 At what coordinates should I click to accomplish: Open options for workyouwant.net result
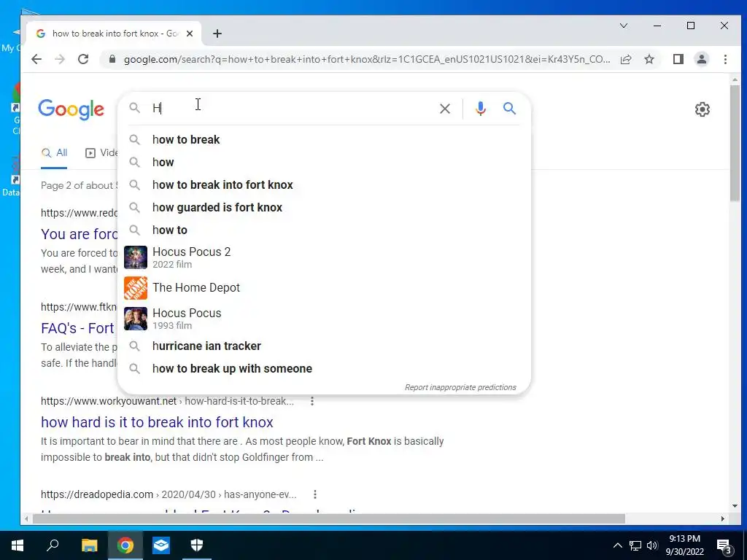pos(312,402)
